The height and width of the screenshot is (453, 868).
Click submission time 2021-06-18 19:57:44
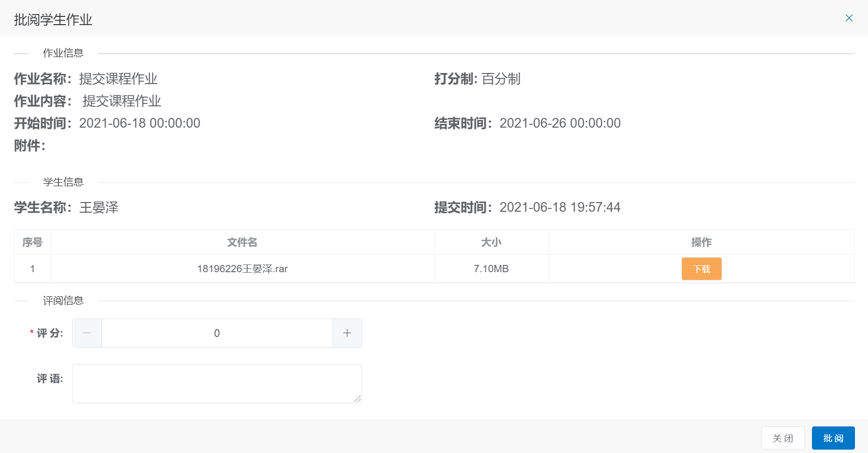click(x=560, y=207)
